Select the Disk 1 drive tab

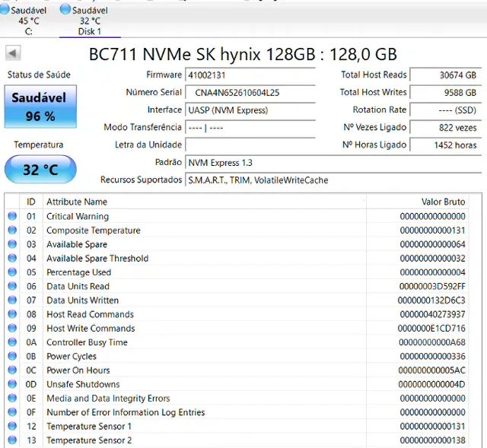pyautogui.click(x=90, y=21)
